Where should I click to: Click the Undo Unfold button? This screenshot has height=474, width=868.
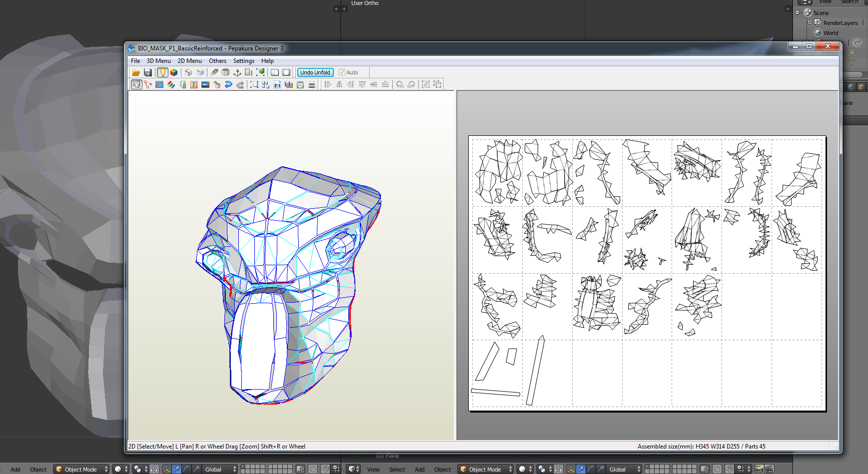point(315,72)
